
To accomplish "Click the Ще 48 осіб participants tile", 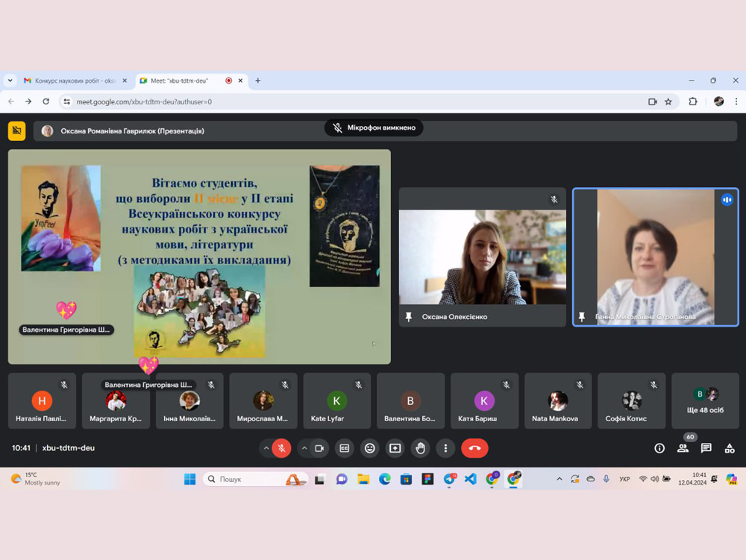I will pyautogui.click(x=706, y=401).
